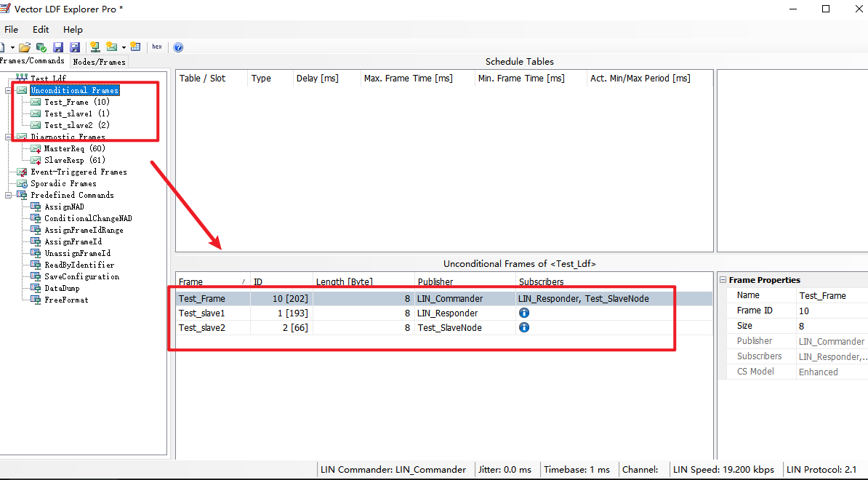This screenshot has width=868, height=480.
Task: Select SlaveResp (61) diagnostic frame
Action: pyautogui.click(x=75, y=160)
